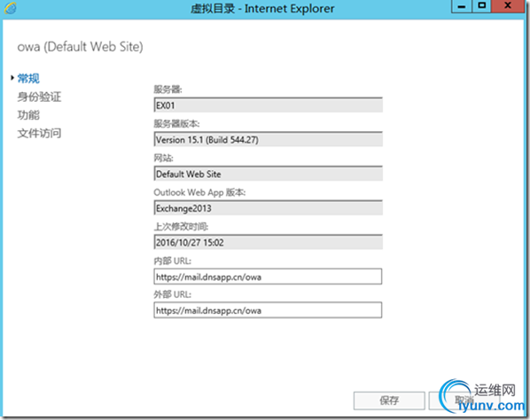Click the 网站 label
This screenshot has height=420, width=530.
pos(163,158)
